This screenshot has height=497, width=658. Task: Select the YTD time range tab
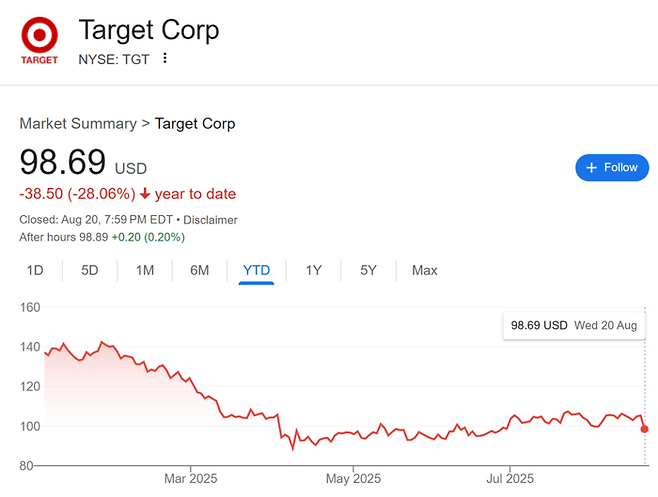(257, 270)
